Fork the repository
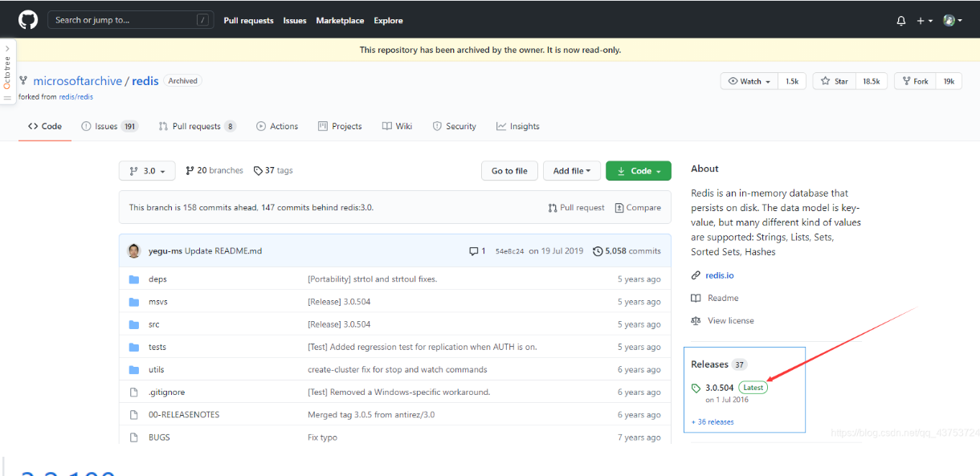 click(x=915, y=81)
